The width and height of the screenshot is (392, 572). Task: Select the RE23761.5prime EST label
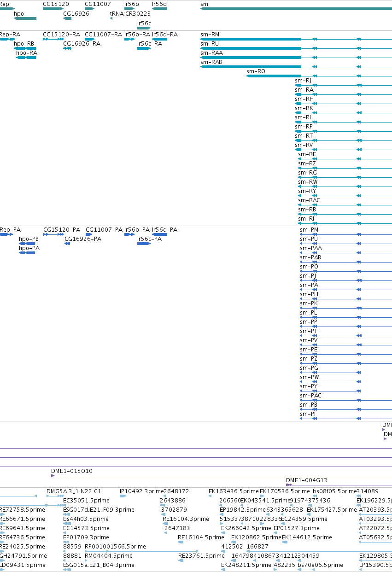[202, 556]
